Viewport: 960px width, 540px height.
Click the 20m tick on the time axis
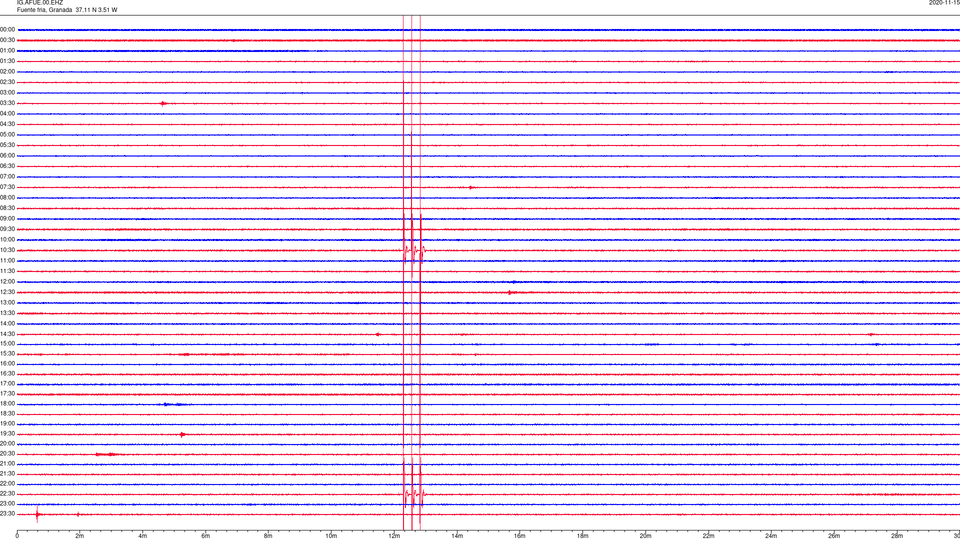pos(646,536)
